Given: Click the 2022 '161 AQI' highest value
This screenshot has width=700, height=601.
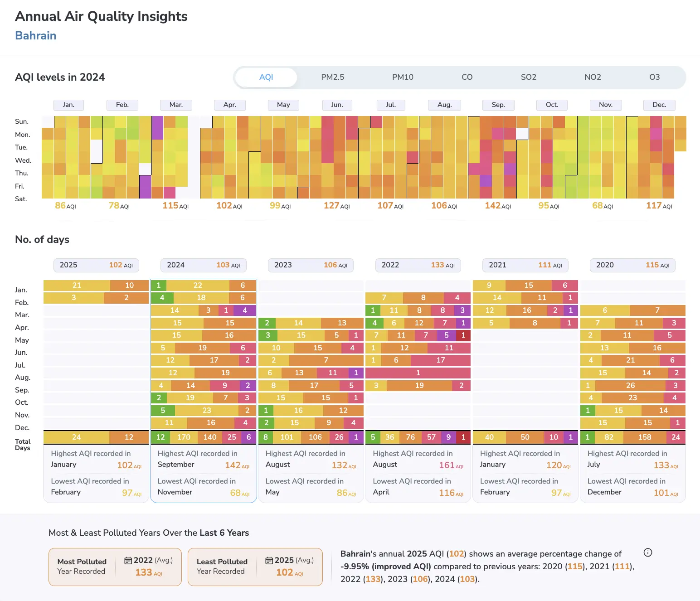Looking at the screenshot, I should pos(451,465).
